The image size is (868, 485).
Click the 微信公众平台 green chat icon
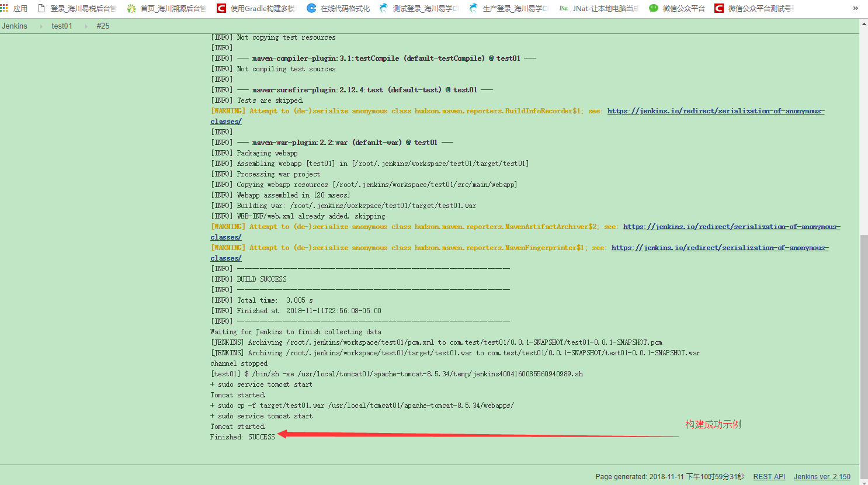(x=654, y=8)
